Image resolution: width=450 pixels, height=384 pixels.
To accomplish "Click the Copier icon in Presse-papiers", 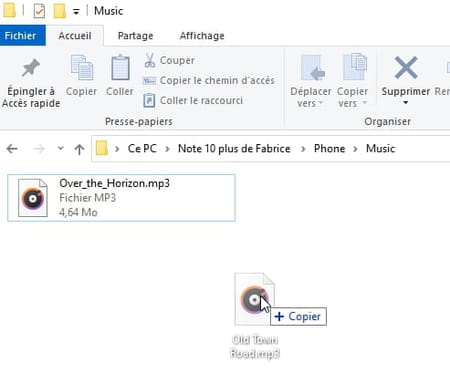I will tap(81, 68).
